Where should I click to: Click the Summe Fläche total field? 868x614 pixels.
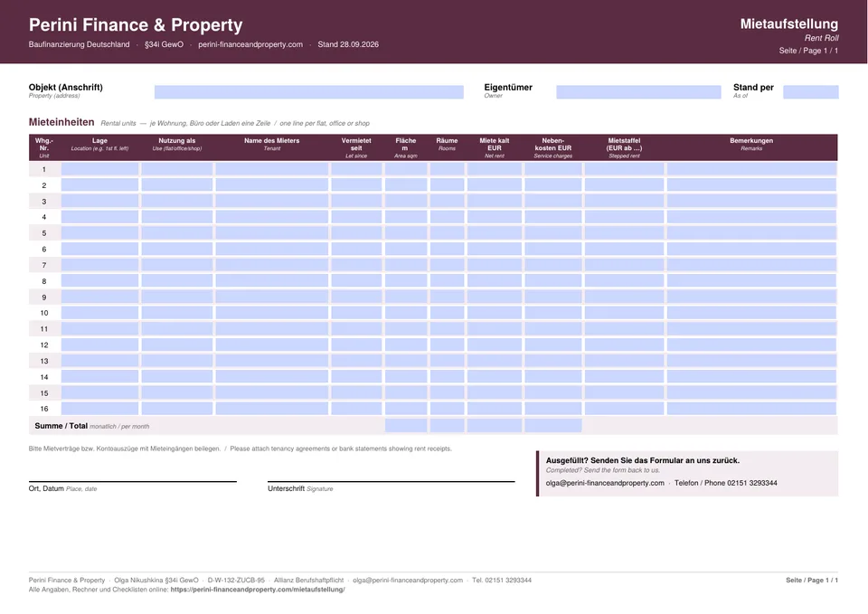(406, 425)
